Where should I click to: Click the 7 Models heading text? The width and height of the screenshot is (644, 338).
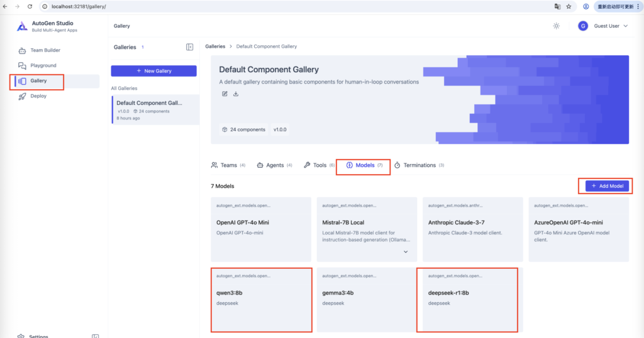pyautogui.click(x=223, y=186)
